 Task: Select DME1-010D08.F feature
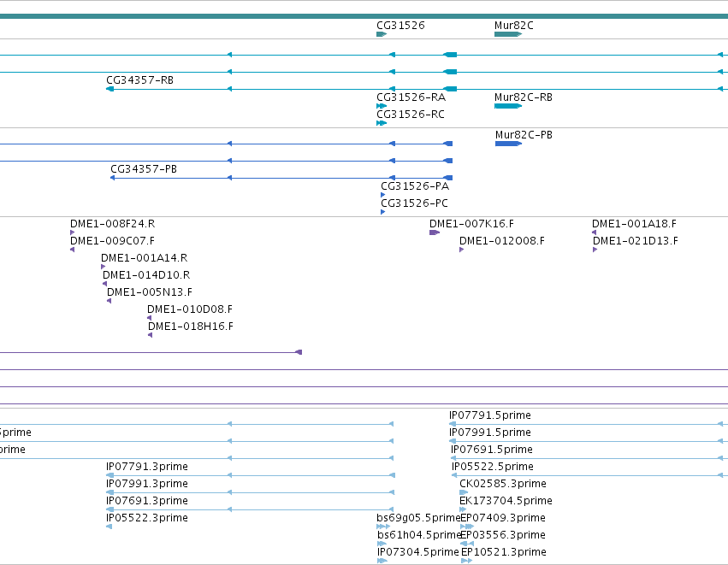pyautogui.click(x=190, y=309)
